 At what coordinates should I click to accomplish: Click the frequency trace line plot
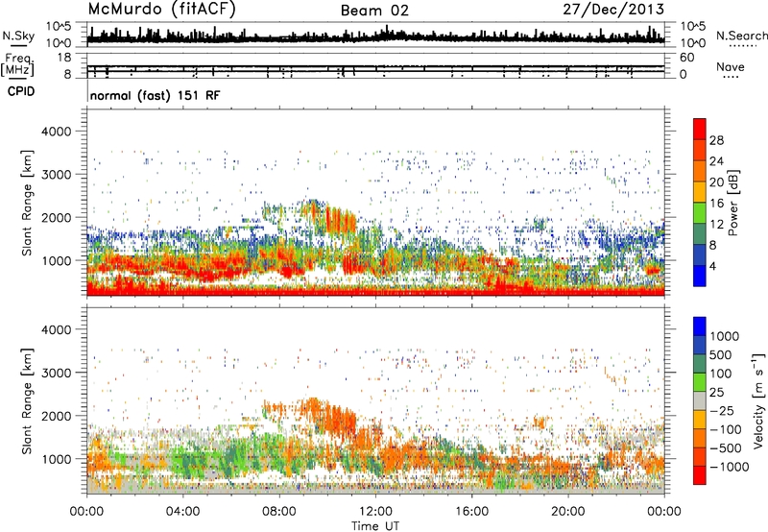point(375,65)
